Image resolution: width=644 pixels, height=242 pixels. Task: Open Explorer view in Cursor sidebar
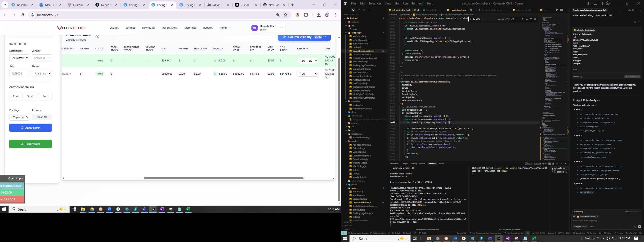[353, 10]
